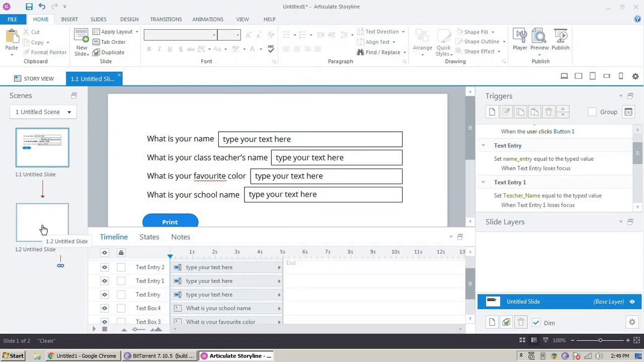
Task: Click the Save icon in title bar
Action: [x=29, y=7]
